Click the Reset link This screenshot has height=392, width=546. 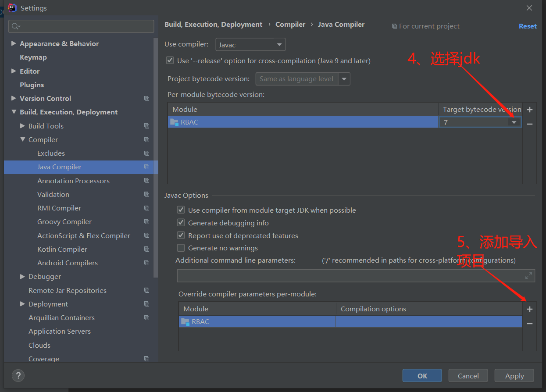(527, 26)
